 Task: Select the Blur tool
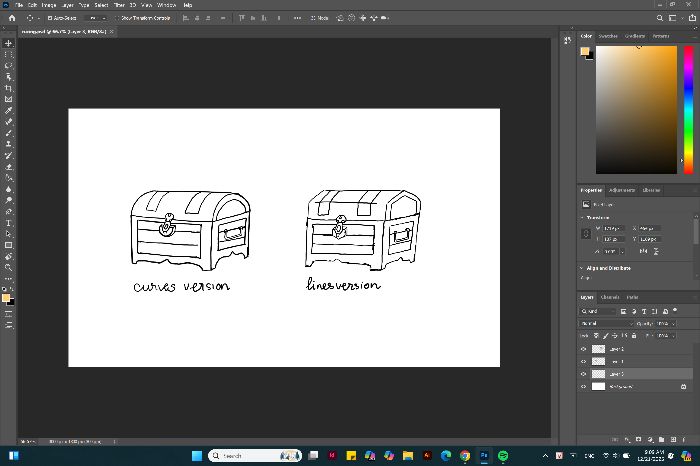click(x=8, y=189)
